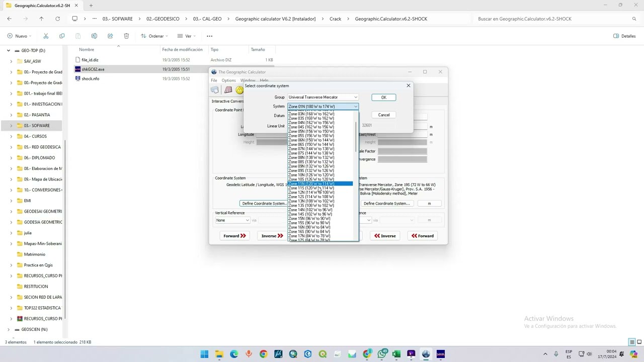Click the grid icon in calculator toolbar
Screen dimensions: 644x362
point(228,90)
